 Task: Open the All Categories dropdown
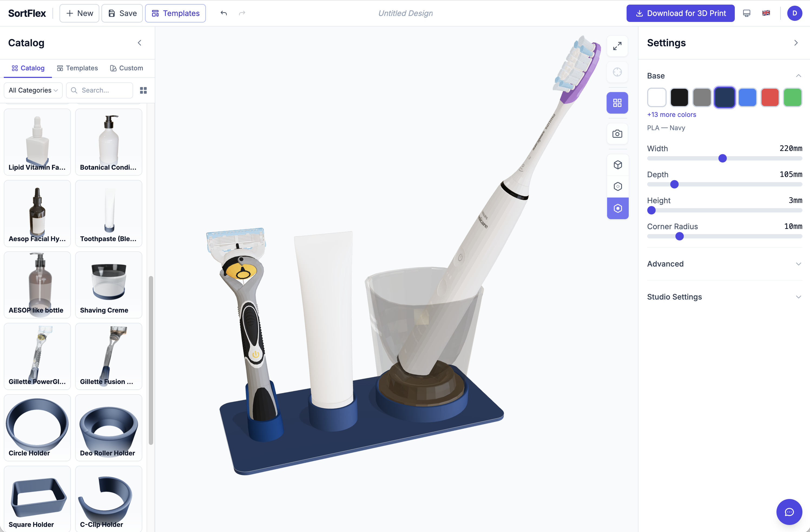[33, 90]
